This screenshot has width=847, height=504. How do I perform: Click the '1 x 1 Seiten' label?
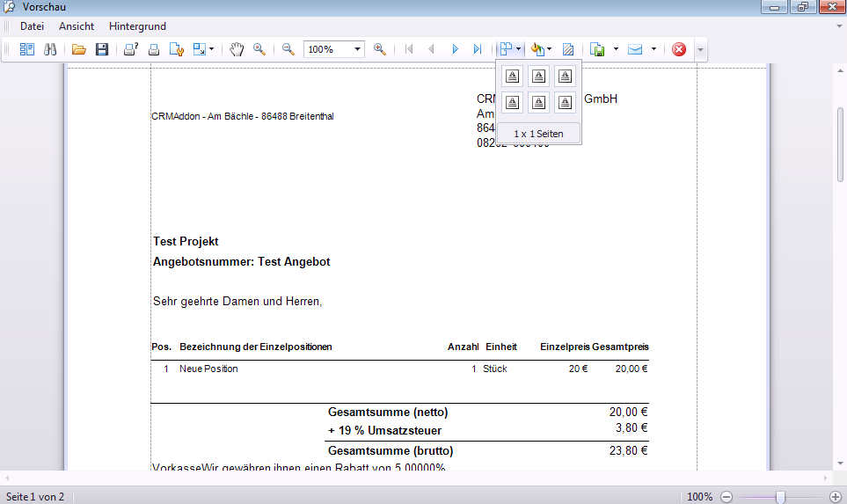pyautogui.click(x=538, y=134)
